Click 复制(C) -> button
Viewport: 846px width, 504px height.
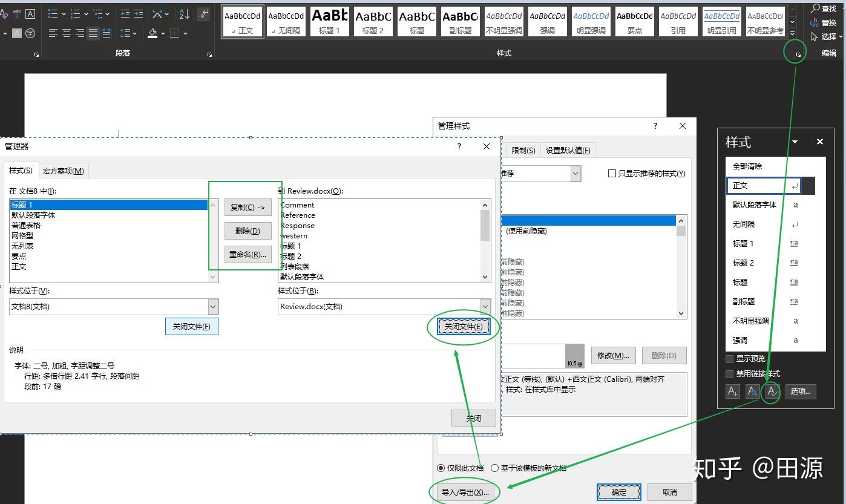click(x=248, y=208)
